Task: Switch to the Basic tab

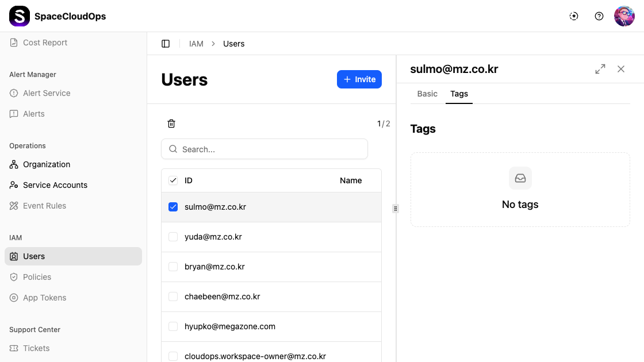Action: 427,94
